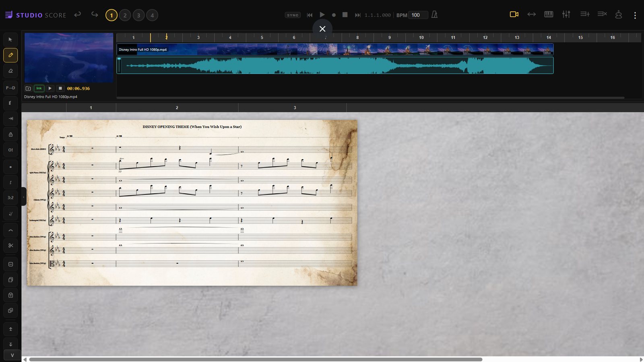
Task: Select the pencil draw tool
Action: click(10, 55)
